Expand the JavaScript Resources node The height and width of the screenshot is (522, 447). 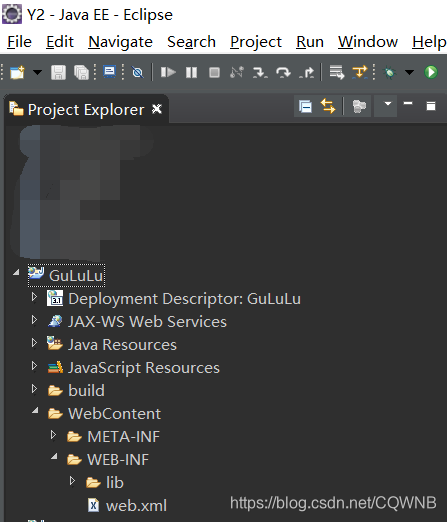[x=34, y=365]
